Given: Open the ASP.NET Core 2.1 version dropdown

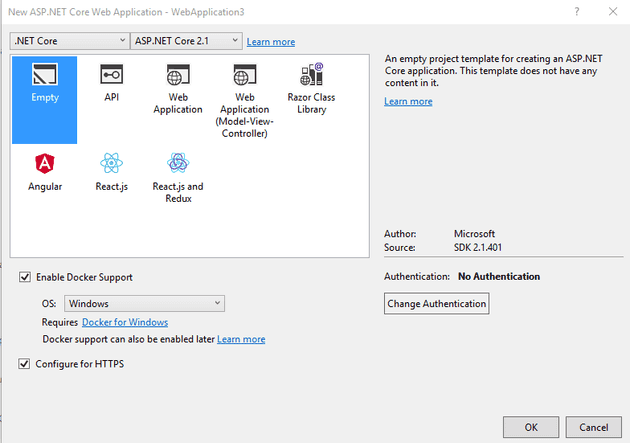Looking at the screenshot, I should (x=186, y=41).
